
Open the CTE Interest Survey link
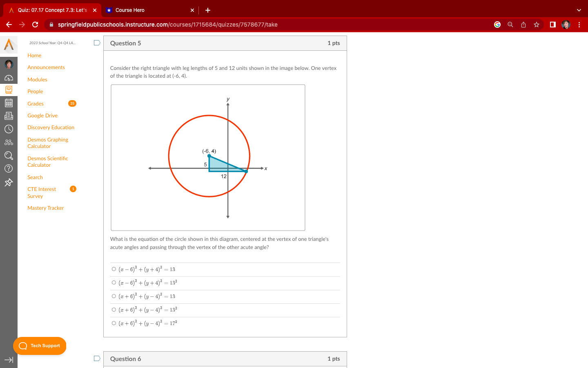(x=42, y=193)
